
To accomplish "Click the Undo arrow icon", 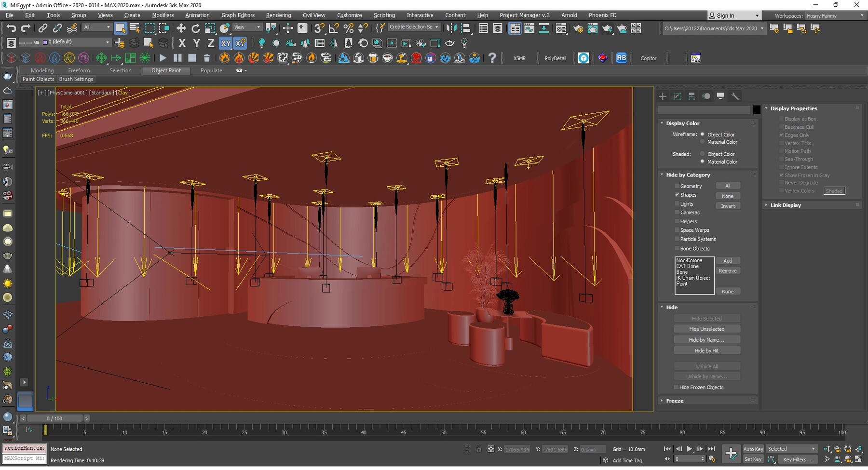I will [x=11, y=28].
